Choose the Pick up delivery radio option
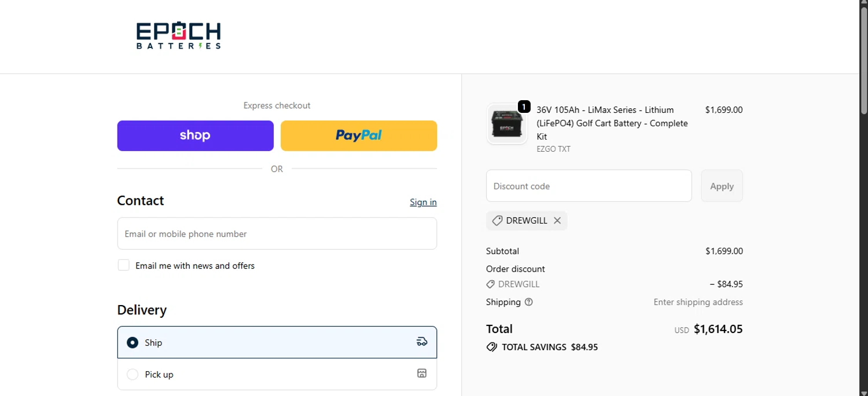The image size is (868, 396). pos(133,374)
